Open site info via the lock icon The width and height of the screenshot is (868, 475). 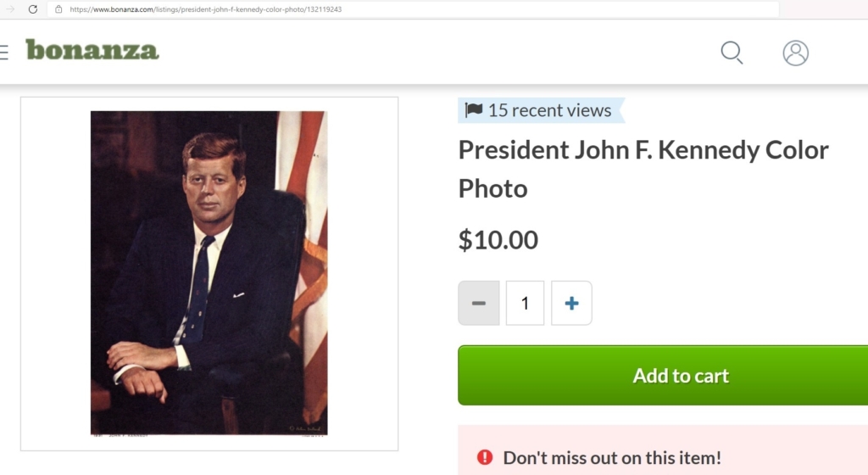pos(58,9)
